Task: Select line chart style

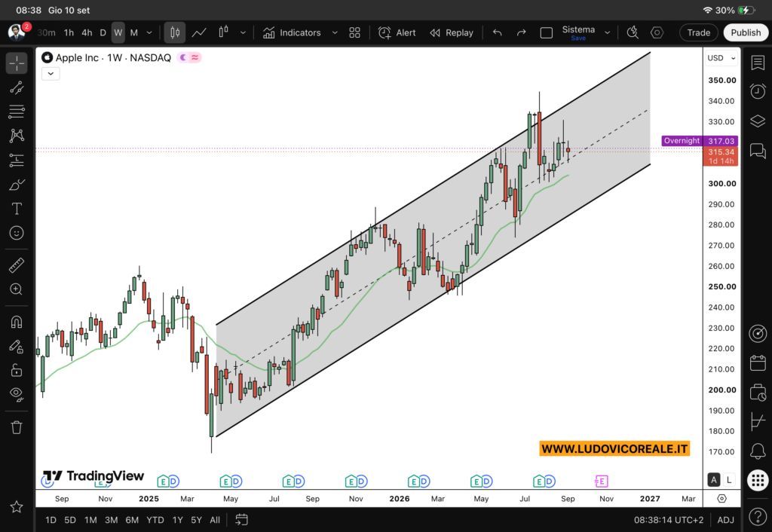Action: [x=199, y=32]
